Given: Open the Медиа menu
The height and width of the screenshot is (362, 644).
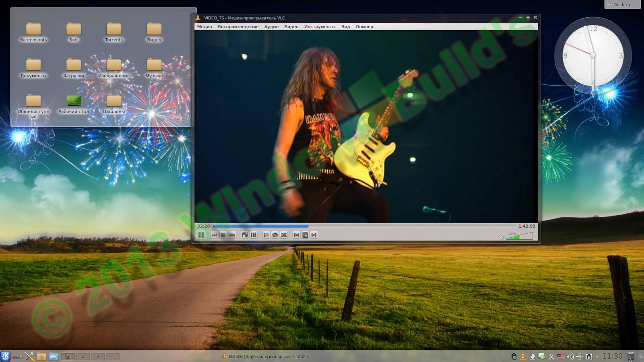Looking at the screenshot, I should [x=204, y=27].
